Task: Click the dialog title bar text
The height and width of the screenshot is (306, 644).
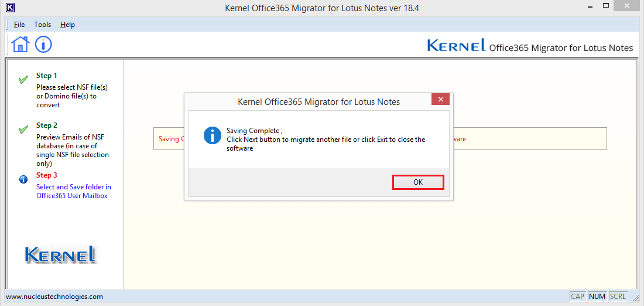Action: coord(318,101)
